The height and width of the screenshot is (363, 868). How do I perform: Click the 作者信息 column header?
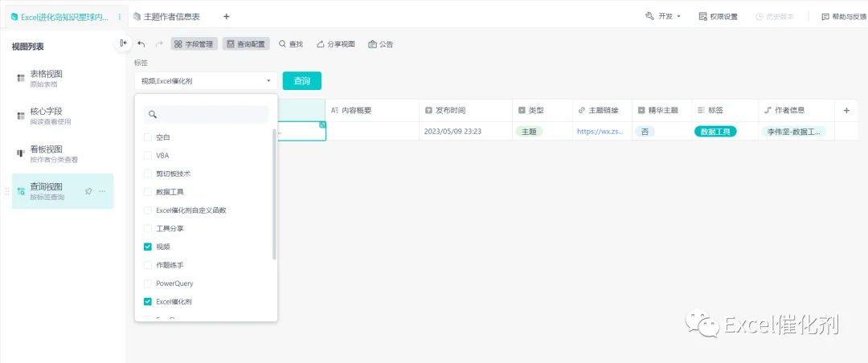click(796, 111)
